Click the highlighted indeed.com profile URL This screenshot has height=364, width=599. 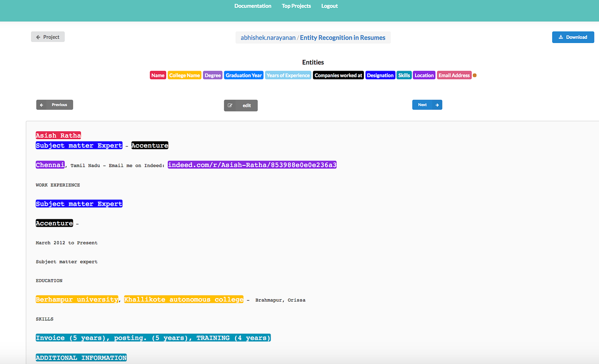[x=252, y=165]
